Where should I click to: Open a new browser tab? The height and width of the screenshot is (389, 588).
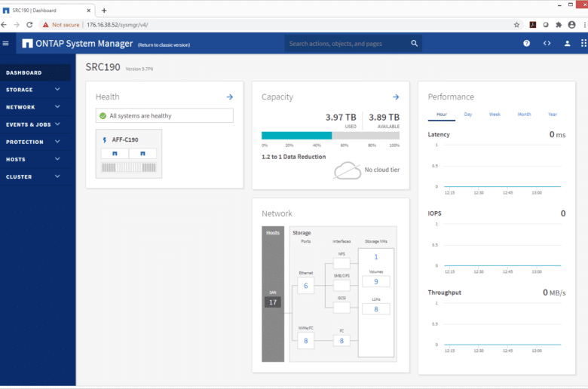[104, 11]
